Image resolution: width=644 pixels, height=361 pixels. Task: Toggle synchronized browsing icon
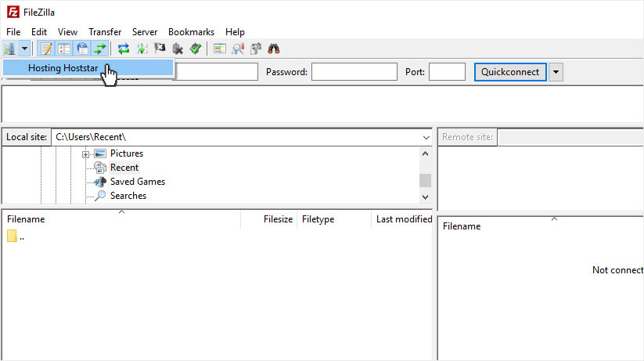coord(256,49)
